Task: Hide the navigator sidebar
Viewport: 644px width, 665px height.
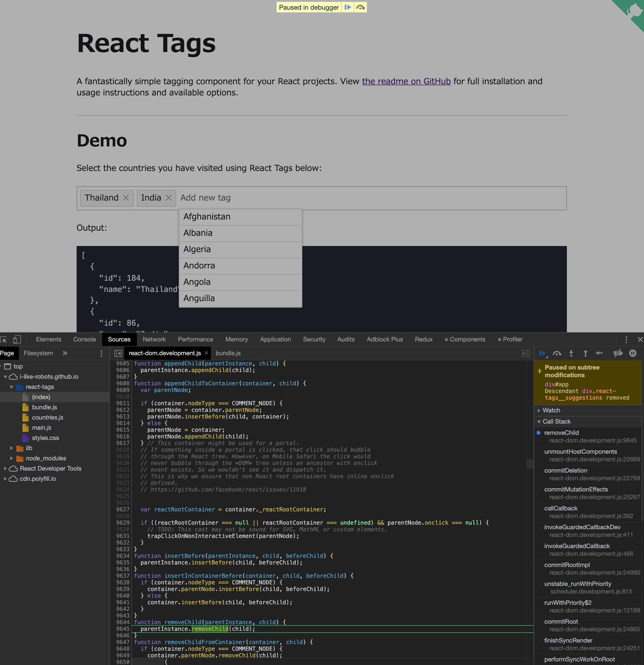Action: pos(118,353)
